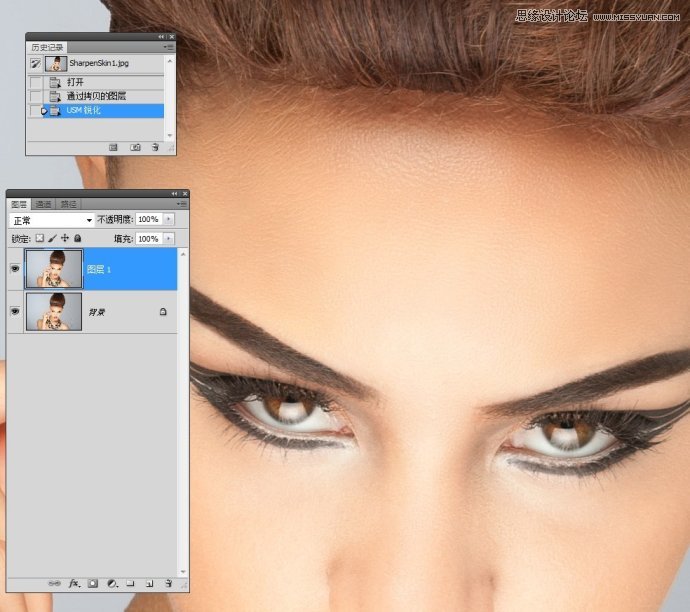Viewport: 690px width, 612px height.
Task: Click 填充 100% value field
Action: click(149, 238)
